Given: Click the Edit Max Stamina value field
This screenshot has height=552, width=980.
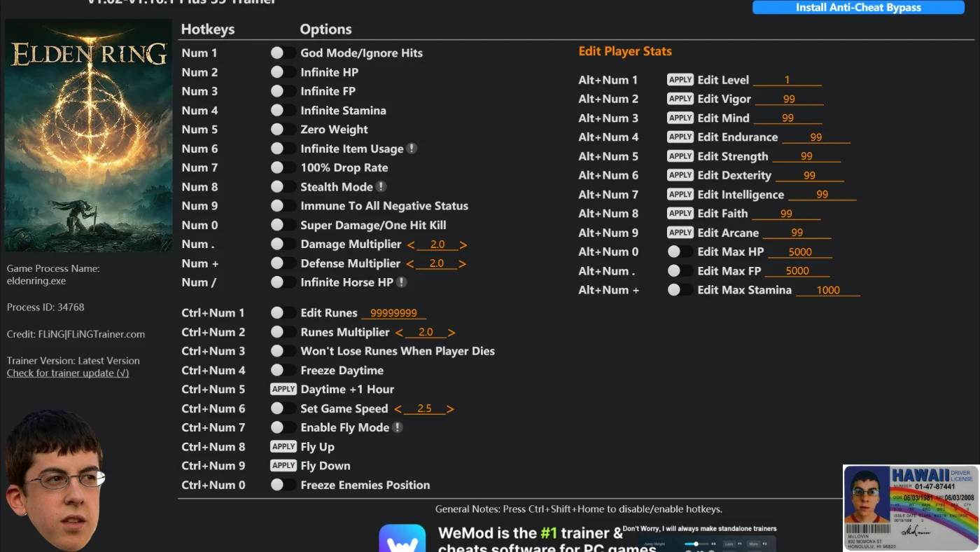Looking at the screenshot, I should (827, 290).
